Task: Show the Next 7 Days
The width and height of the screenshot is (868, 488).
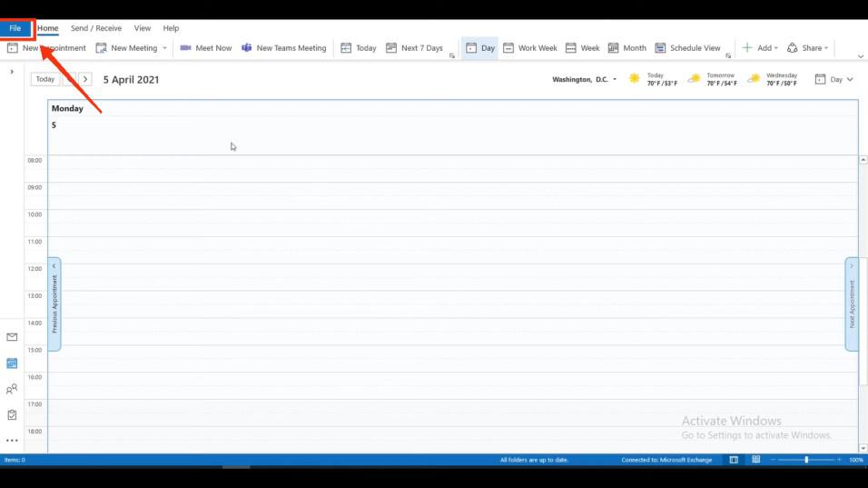Action: click(x=415, y=48)
